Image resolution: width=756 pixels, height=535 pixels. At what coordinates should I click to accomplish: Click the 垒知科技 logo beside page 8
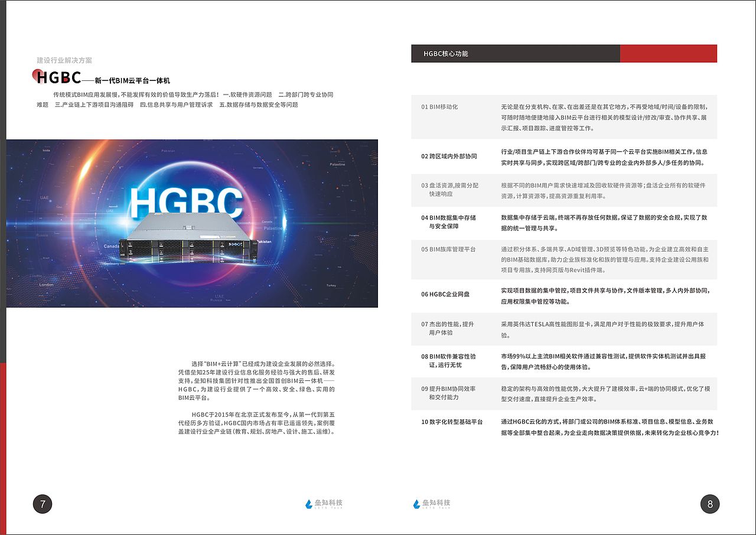click(432, 504)
